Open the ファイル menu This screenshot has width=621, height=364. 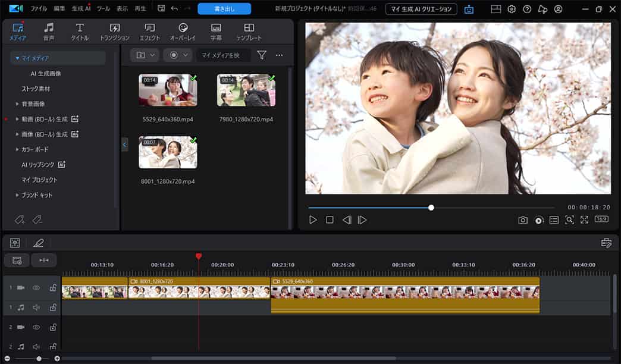click(x=39, y=8)
